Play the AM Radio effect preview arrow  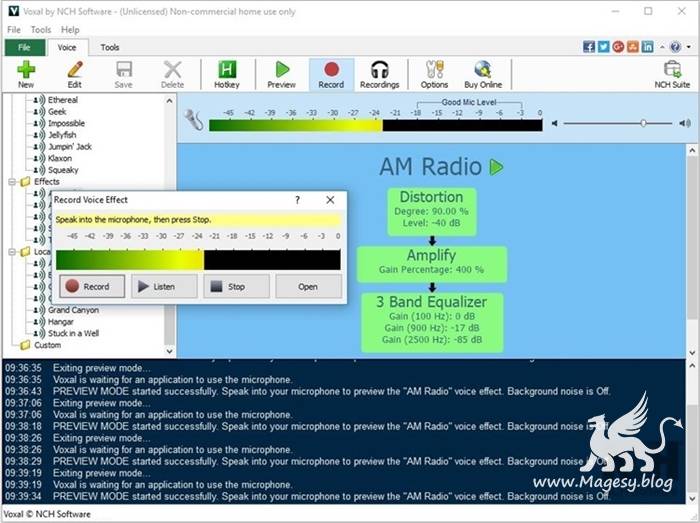496,167
